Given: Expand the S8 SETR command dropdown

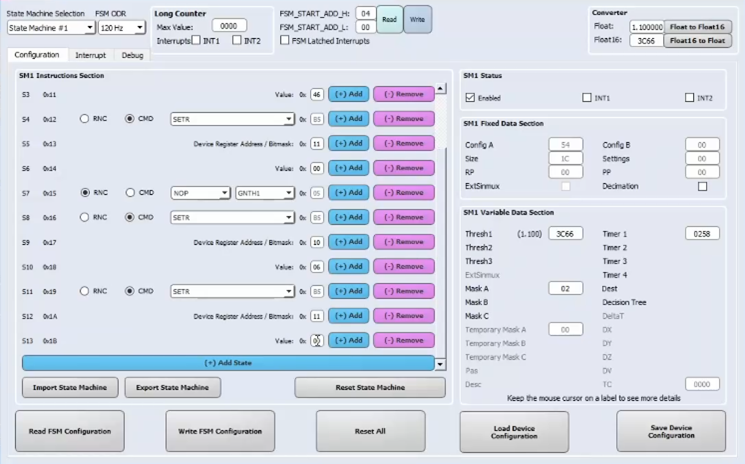Looking at the screenshot, I should click(232, 218).
